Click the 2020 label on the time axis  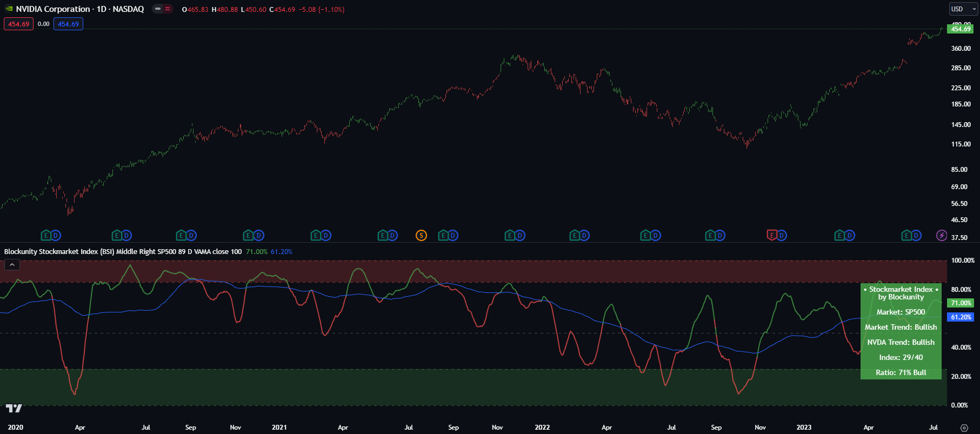click(x=16, y=428)
